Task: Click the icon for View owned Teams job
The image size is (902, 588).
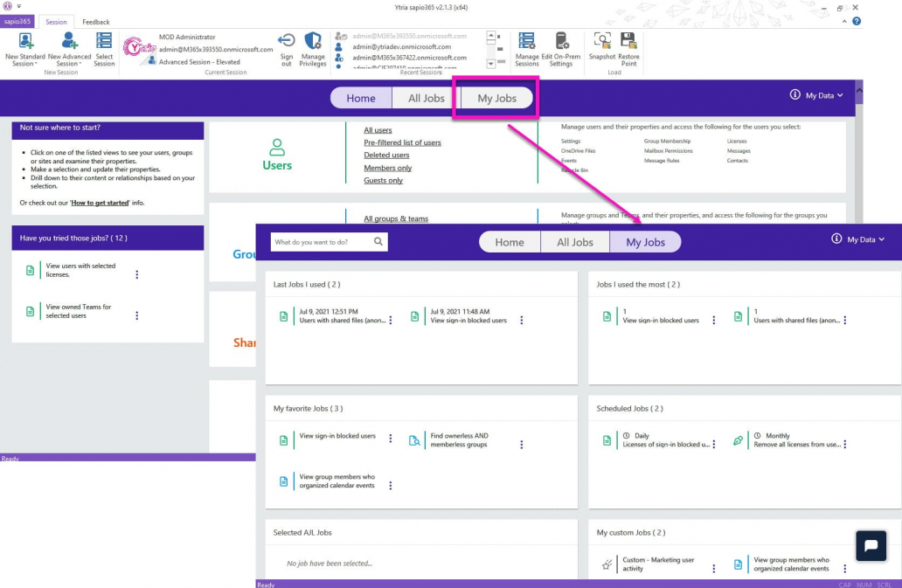Action: 30,311
